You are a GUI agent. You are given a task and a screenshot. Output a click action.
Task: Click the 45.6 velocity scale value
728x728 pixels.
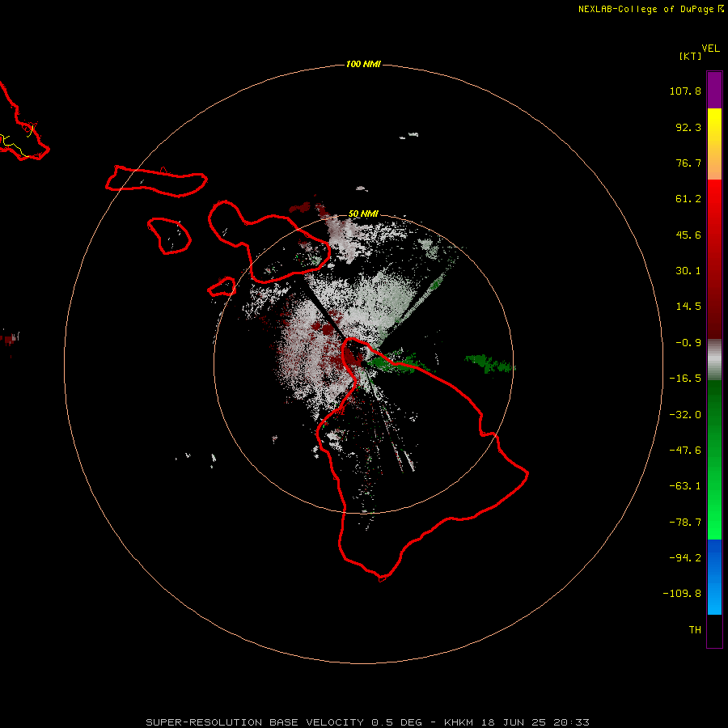pyautogui.click(x=688, y=235)
